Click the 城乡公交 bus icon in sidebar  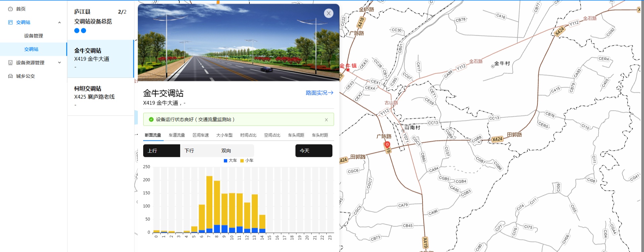[x=10, y=76]
